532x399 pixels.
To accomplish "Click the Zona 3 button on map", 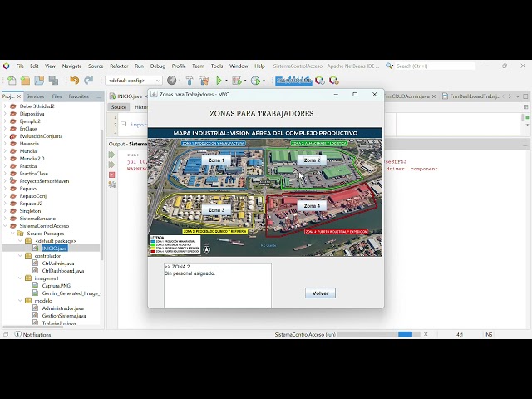I will point(216,210).
